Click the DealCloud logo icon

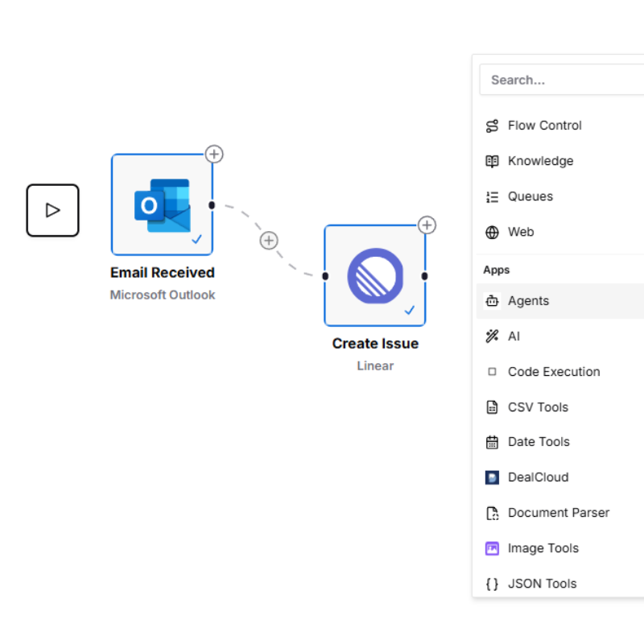click(492, 477)
